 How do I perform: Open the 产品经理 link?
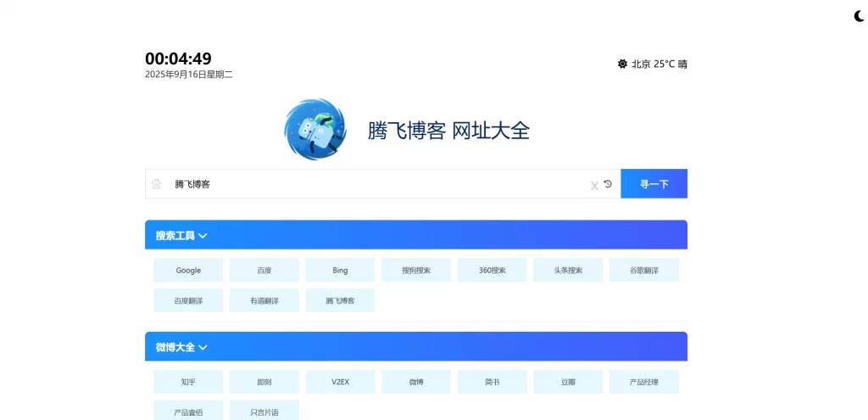pos(644,383)
